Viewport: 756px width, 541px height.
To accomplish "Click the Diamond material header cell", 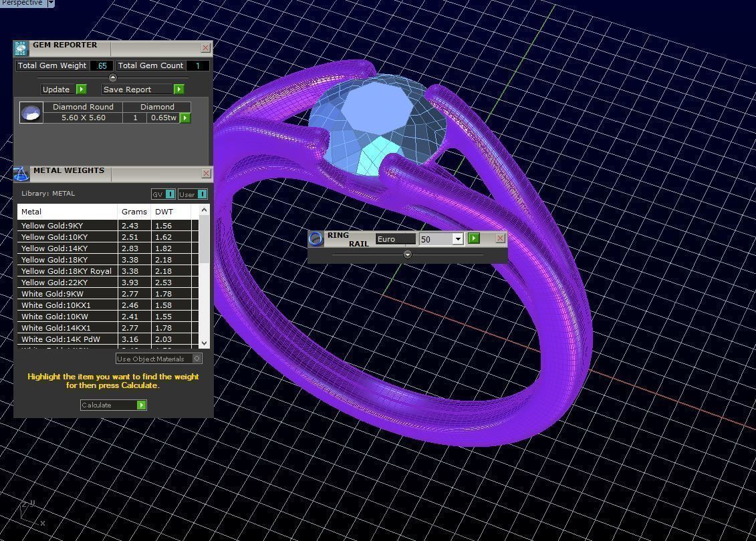I will (x=157, y=107).
